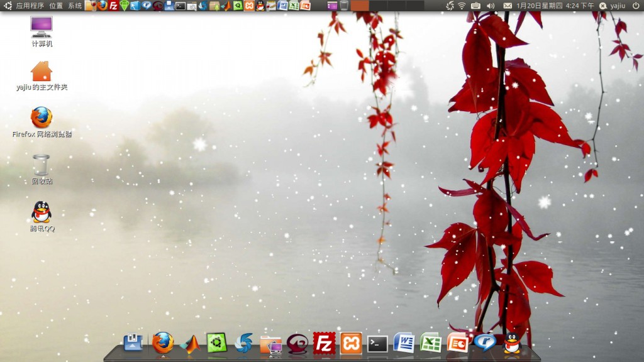Open the 系统 menu
Image resolution: width=644 pixels, height=362 pixels.
(x=75, y=6)
